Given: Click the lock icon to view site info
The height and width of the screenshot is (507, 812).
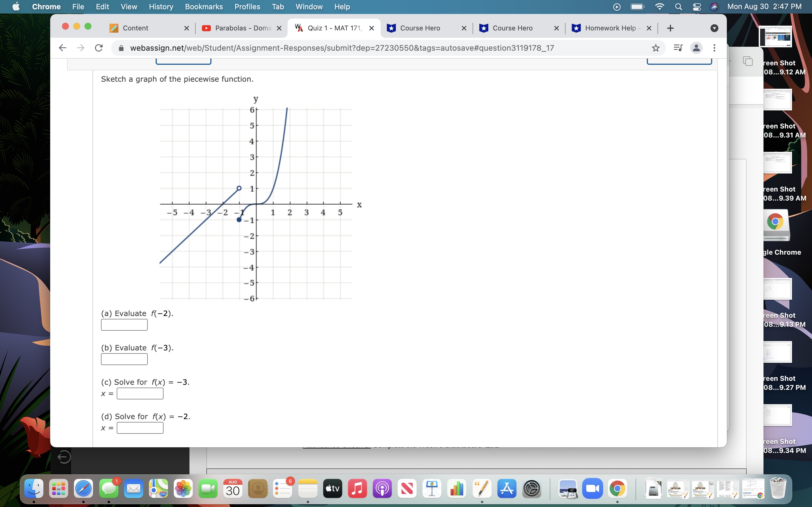Looking at the screenshot, I should (121, 48).
